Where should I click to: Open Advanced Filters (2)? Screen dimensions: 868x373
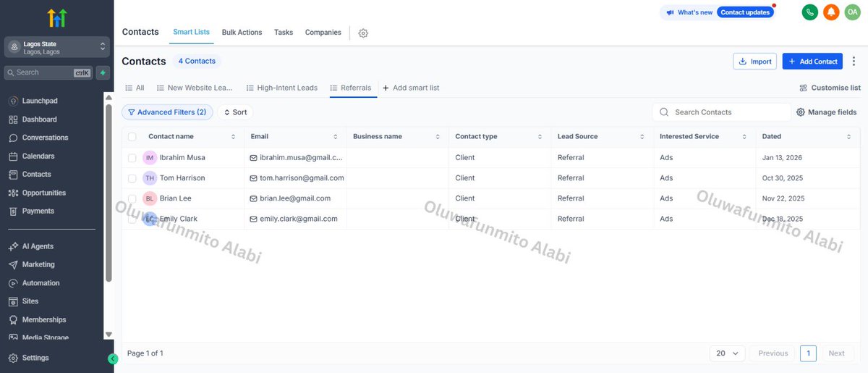167,112
